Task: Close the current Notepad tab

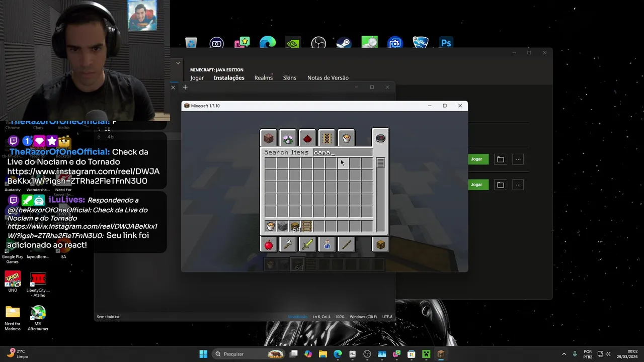Action: pos(173,87)
